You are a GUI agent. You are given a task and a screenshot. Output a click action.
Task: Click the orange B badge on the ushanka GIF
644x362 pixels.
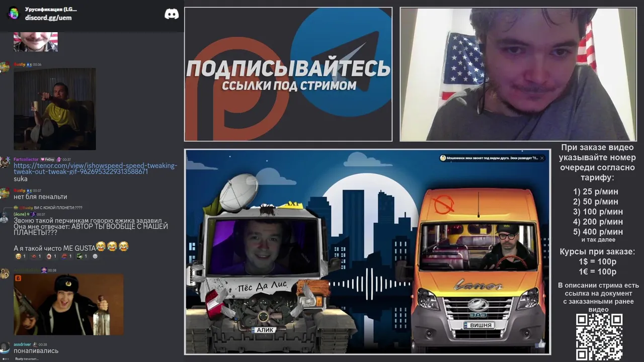click(19, 278)
